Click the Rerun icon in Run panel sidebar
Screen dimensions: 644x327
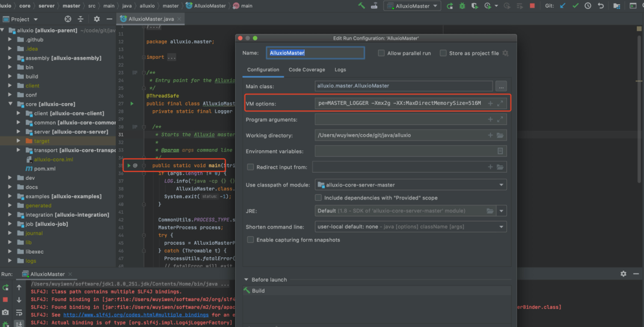pos(5,288)
